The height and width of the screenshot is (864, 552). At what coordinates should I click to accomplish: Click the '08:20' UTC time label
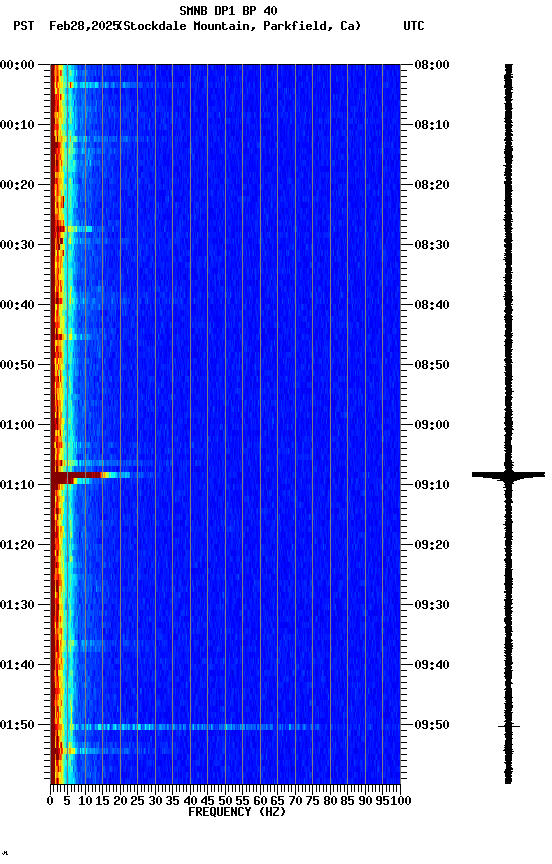(x=432, y=185)
